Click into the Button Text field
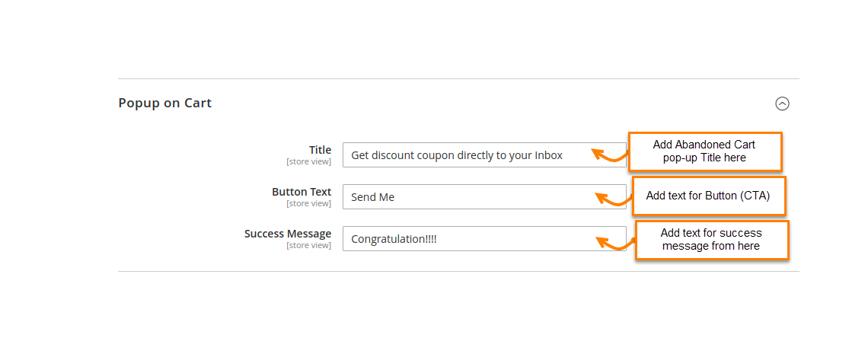The height and width of the screenshot is (341, 868). (x=484, y=197)
